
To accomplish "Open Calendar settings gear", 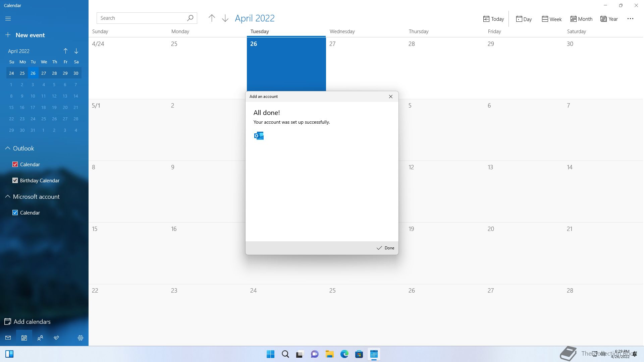I will (80, 338).
